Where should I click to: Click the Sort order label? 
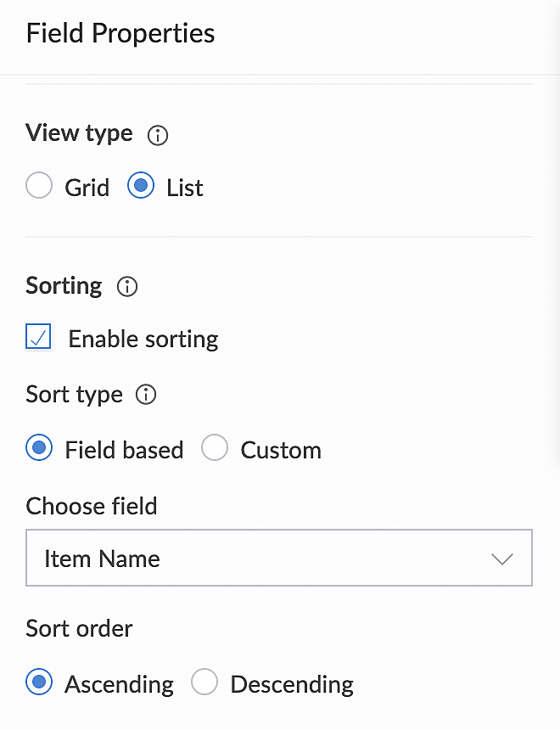point(79,629)
